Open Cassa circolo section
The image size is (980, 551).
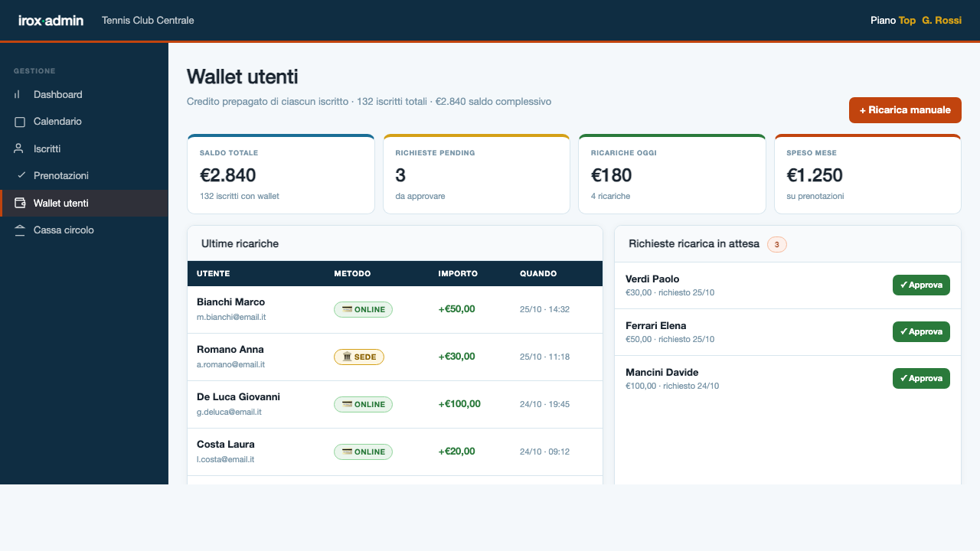pyautogui.click(x=84, y=230)
